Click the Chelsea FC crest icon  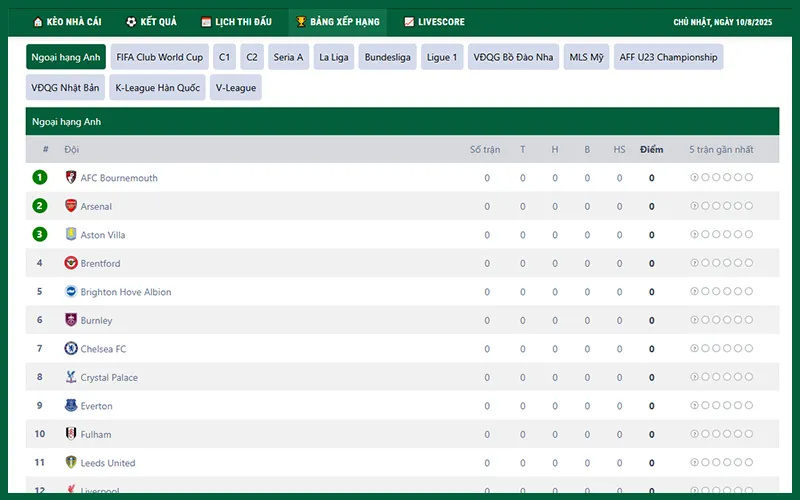71,348
